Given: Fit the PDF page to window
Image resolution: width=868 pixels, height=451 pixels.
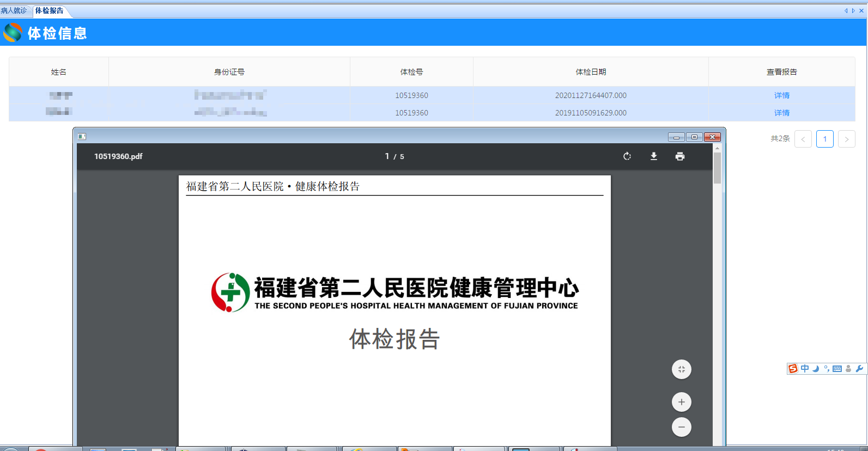Looking at the screenshot, I should point(682,369).
